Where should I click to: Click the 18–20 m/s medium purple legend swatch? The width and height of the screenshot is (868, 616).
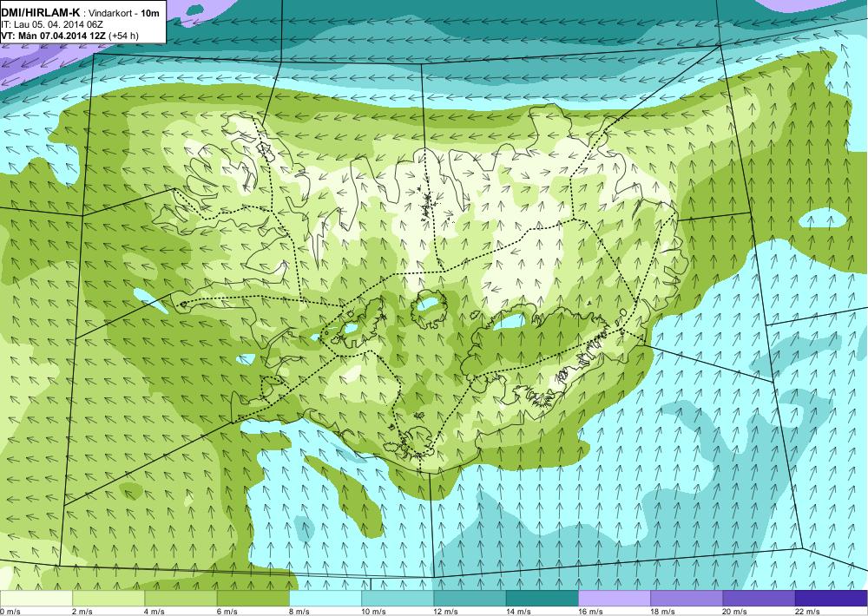(x=687, y=599)
